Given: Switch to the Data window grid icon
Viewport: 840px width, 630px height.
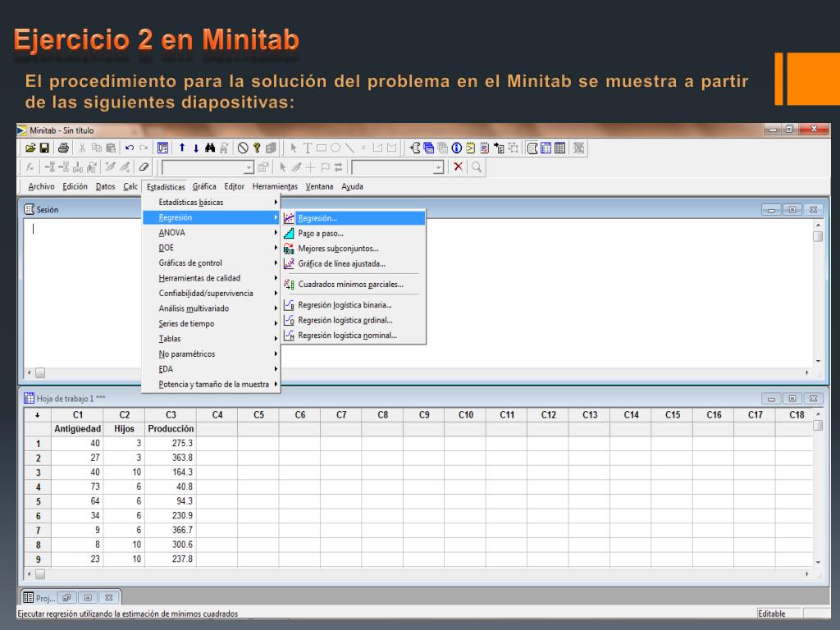Looking at the screenshot, I should 546,148.
